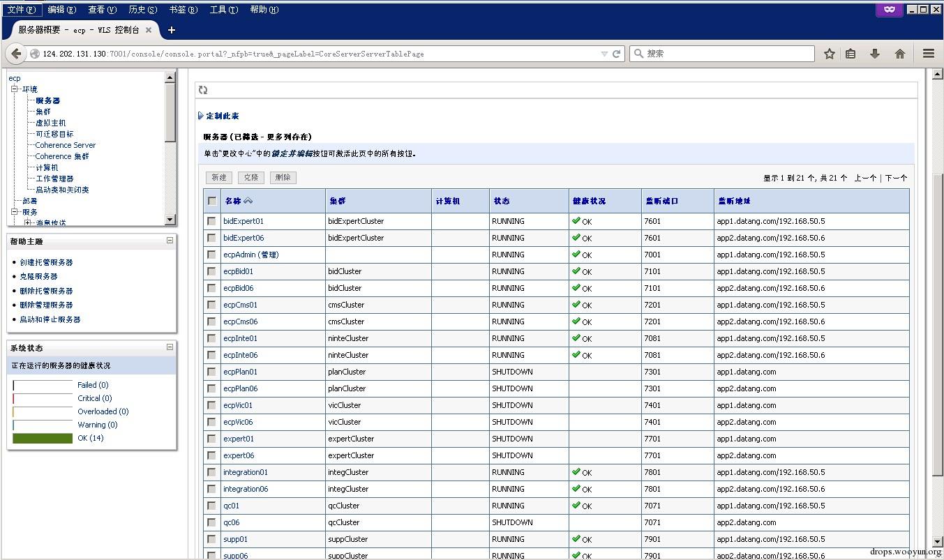The width and height of the screenshot is (944, 560).
Task: Click the table refresh icon above 定制此表
Action: coord(203,90)
